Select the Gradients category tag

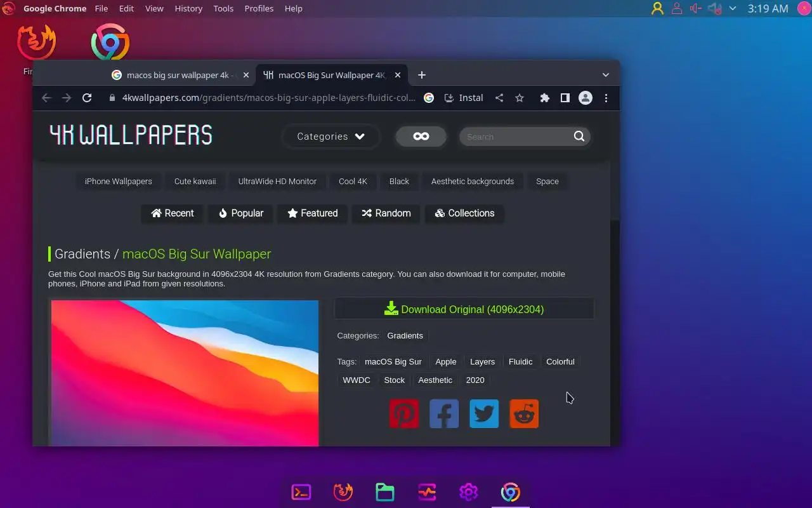(x=405, y=335)
